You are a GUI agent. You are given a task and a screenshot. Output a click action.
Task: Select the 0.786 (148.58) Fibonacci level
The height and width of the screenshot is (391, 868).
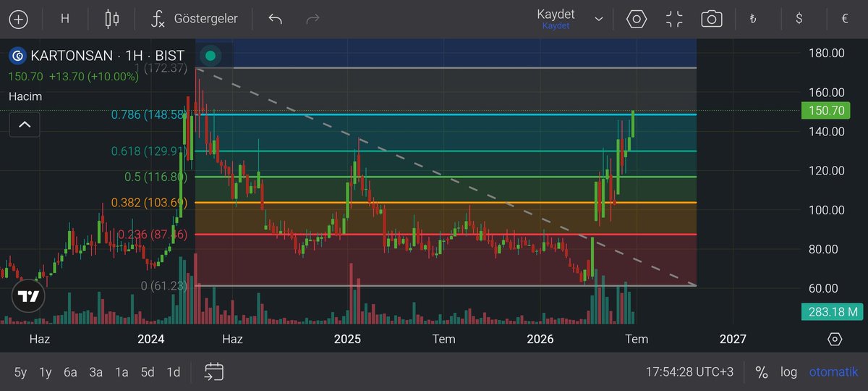(148, 114)
